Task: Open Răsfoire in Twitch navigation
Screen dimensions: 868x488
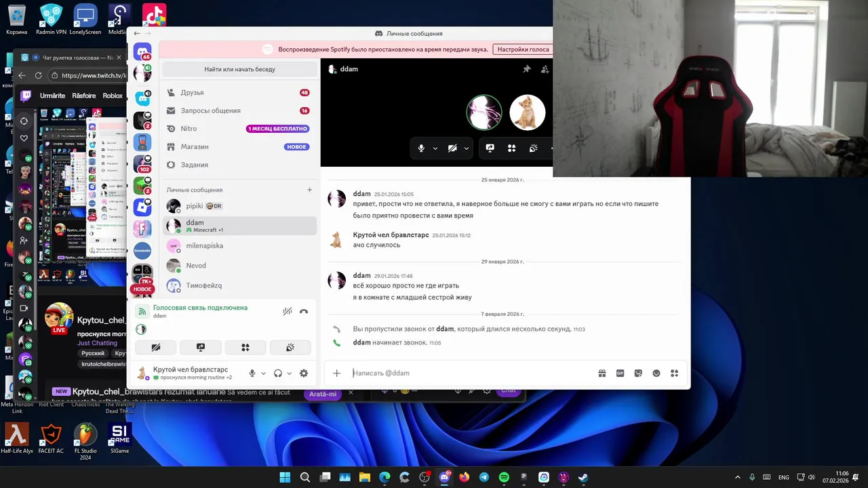Action: click(84, 96)
